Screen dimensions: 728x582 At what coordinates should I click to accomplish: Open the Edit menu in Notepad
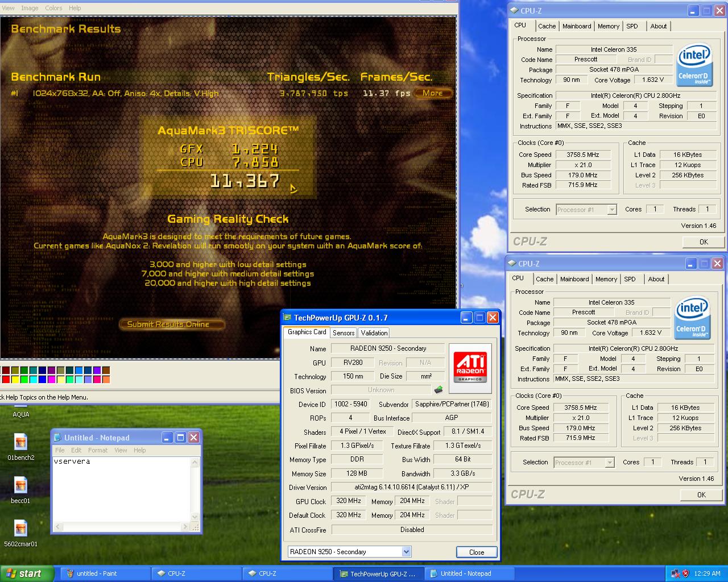click(x=76, y=450)
